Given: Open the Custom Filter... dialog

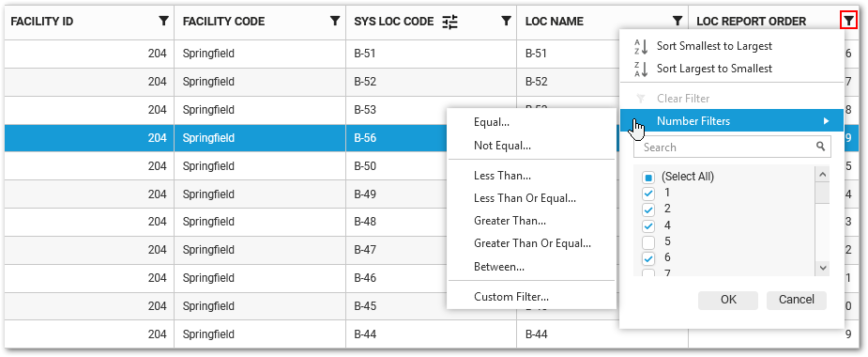Looking at the screenshot, I should [x=510, y=297].
